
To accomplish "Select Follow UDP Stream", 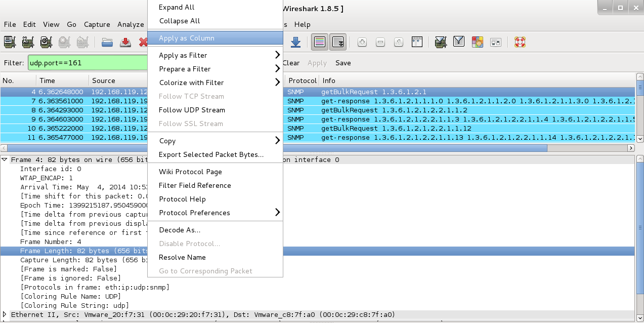I will [x=215, y=110].
